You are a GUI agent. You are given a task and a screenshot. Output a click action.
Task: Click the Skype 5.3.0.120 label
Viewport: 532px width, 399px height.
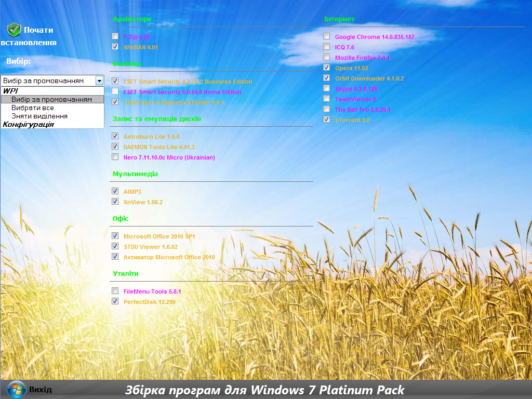[356, 89]
